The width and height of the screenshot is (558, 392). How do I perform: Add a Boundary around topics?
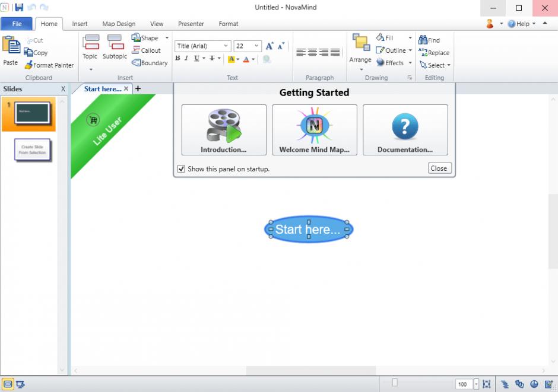point(150,63)
